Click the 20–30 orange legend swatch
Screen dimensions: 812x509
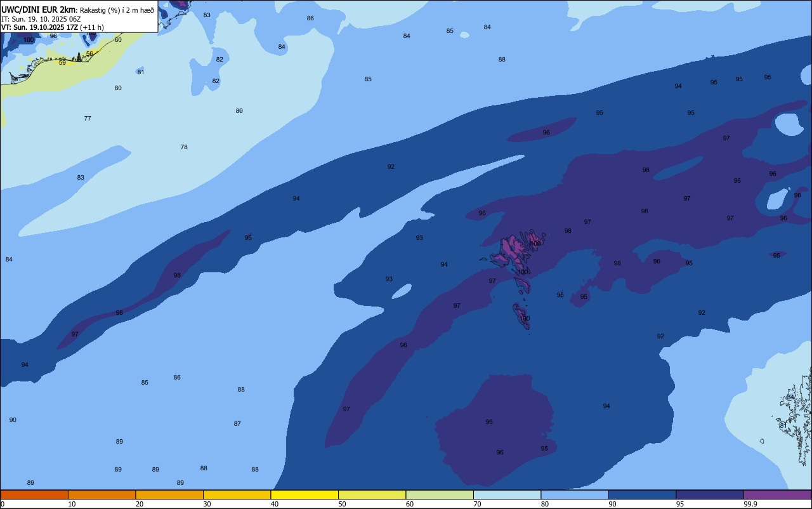click(x=169, y=494)
